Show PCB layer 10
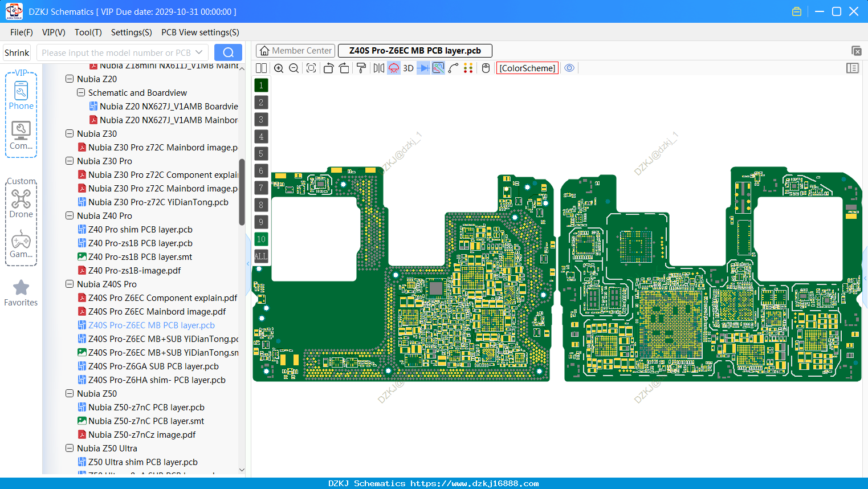 coord(261,239)
